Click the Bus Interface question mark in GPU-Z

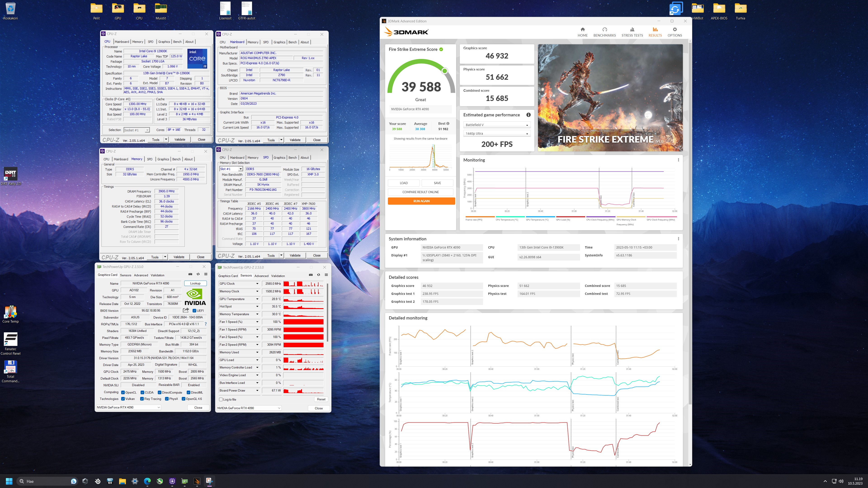coord(205,324)
